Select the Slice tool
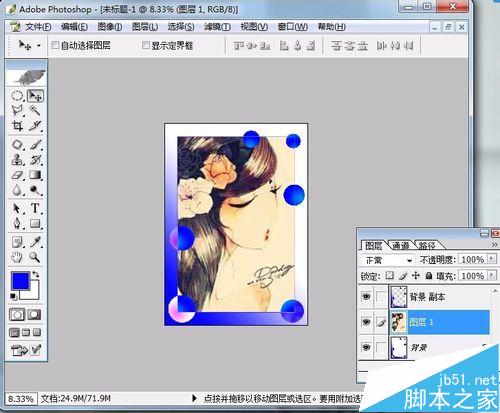This screenshot has height=413, width=500. coord(35,126)
